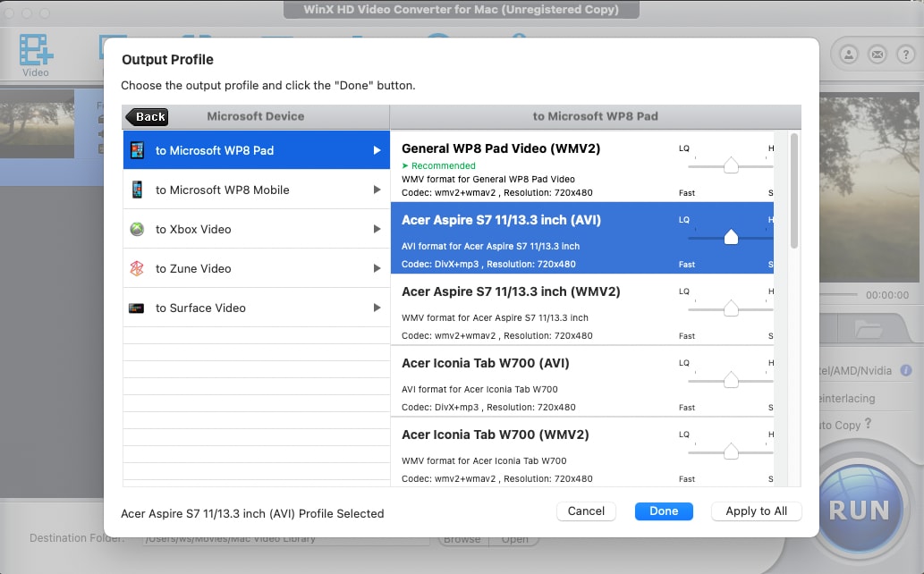This screenshot has height=574, width=924.
Task: Open the help question mark icon
Action: [906, 55]
